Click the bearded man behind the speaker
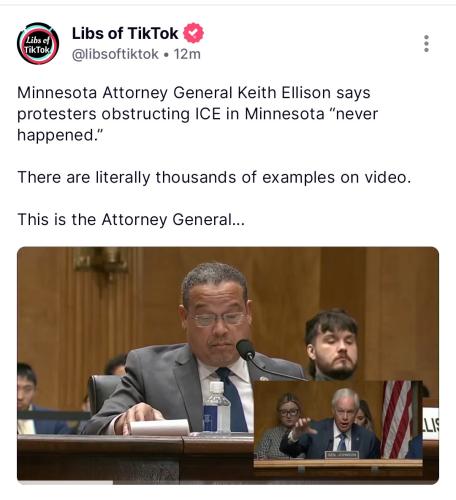 [x=333, y=345]
